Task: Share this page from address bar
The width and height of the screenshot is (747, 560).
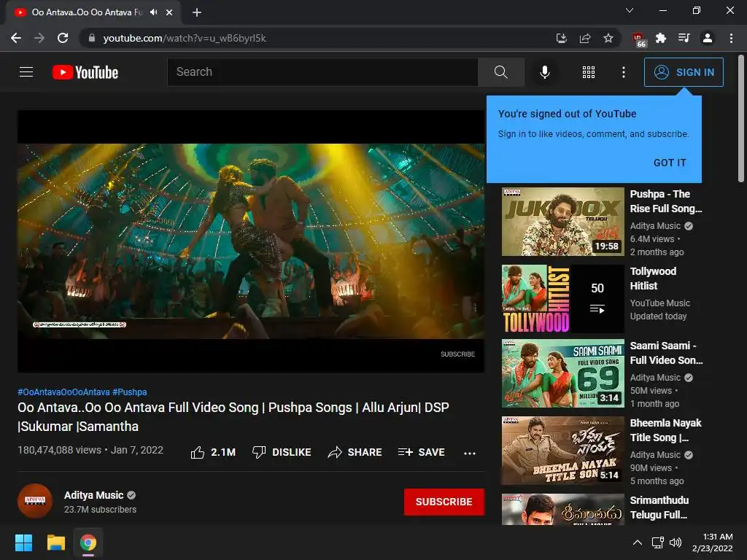Action: coord(585,38)
